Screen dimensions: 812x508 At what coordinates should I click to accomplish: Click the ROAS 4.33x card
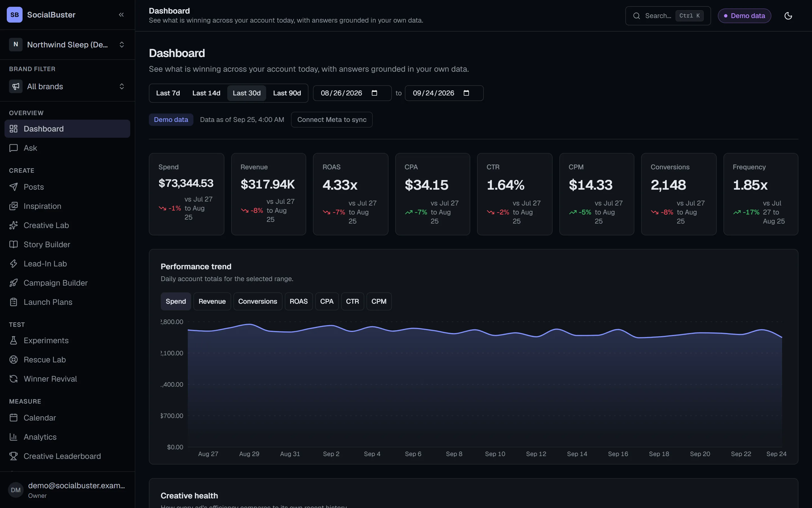351,194
